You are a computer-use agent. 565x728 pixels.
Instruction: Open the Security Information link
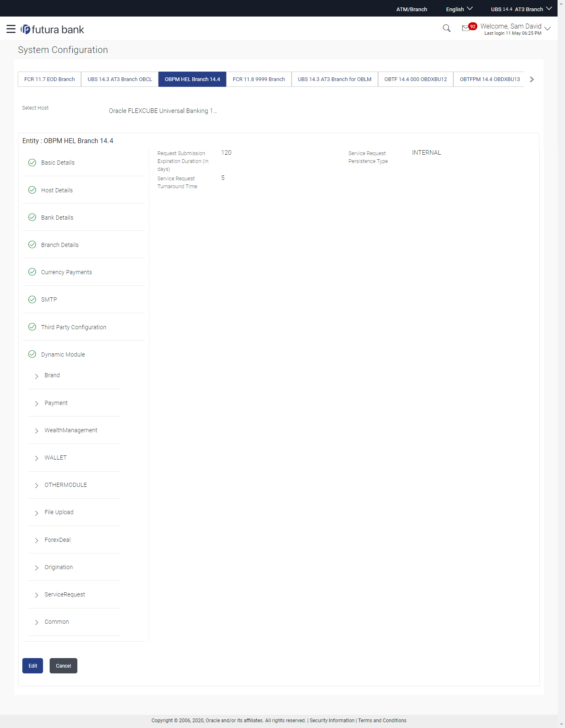[332, 720]
